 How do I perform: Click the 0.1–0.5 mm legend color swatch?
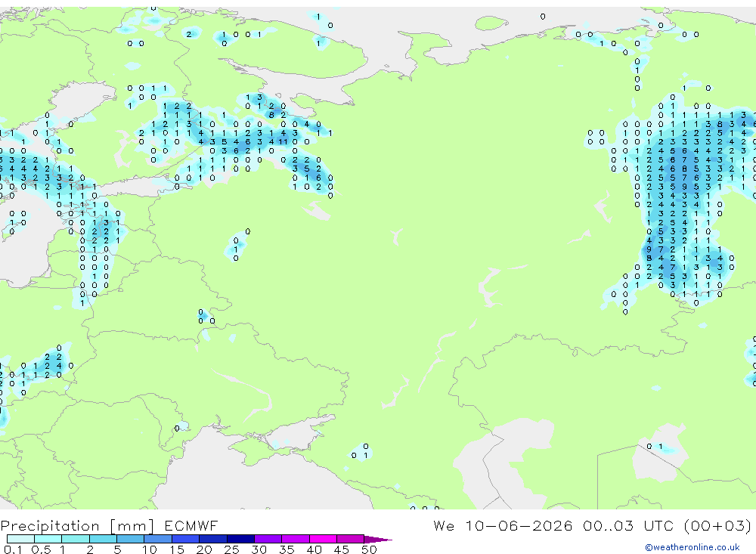20,539
